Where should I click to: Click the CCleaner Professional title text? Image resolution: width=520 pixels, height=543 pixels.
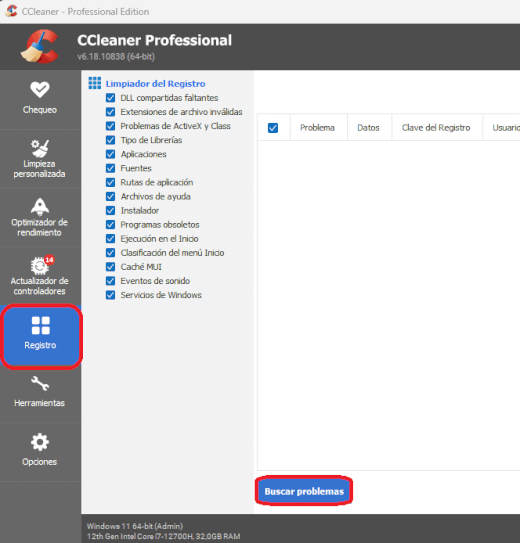pyautogui.click(x=154, y=40)
